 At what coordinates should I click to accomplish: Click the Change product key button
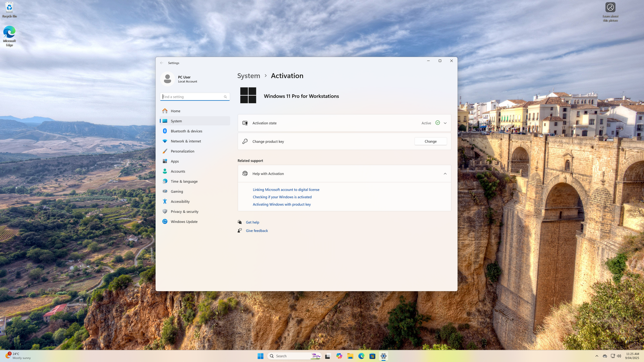pyautogui.click(x=431, y=142)
